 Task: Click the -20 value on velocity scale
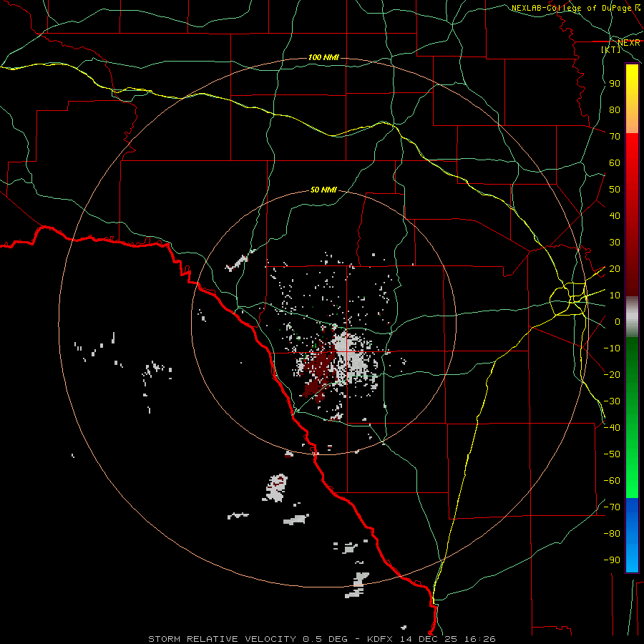tap(612, 375)
